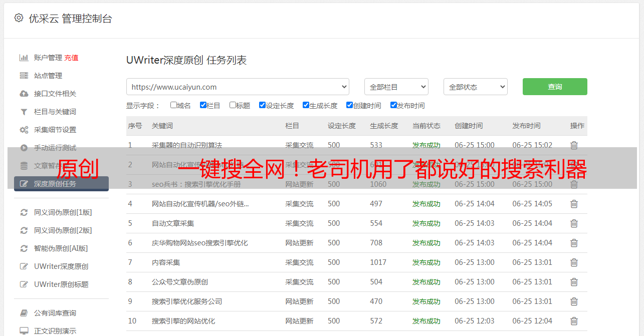Delete task row 网站自动化宣传机器/seo外链 at 14:04
644x336 pixels.
tap(574, 204)
